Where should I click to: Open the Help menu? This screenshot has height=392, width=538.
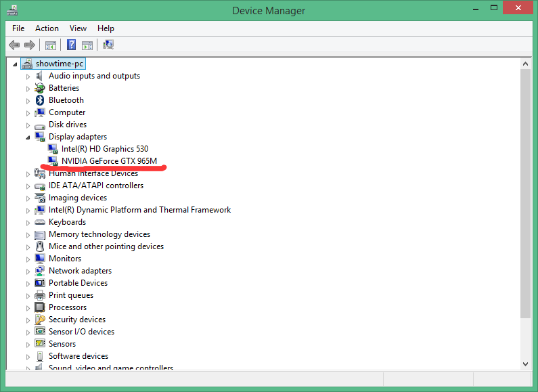coord(106,28)
